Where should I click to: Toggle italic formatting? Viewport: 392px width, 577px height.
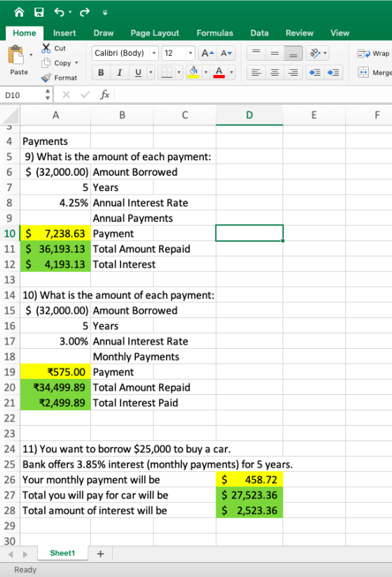pyautogui.click(x=120, y=73)
